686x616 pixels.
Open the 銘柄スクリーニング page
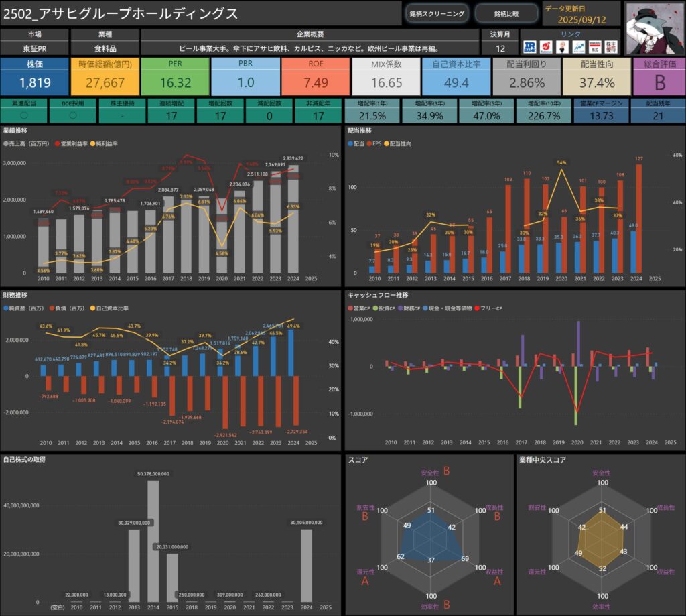(437, 13)
